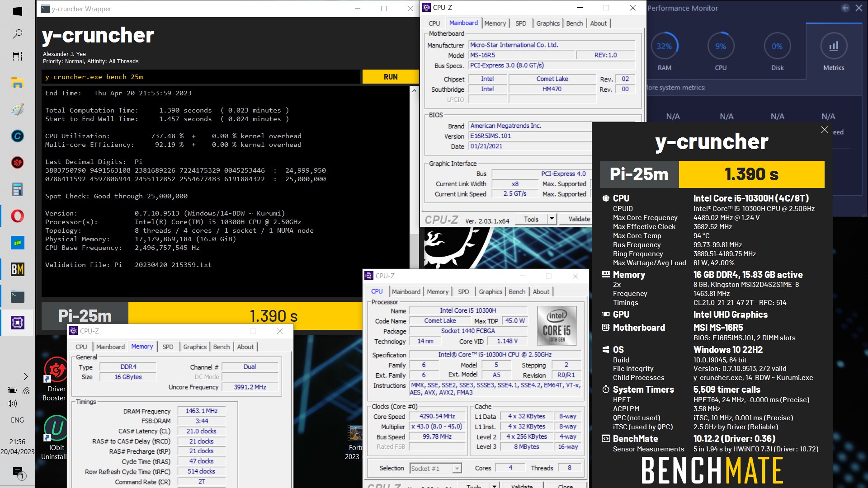Launch the Paint palette taskbar icon
This screenshot has width=868, height=488.
tap(18, 109)
